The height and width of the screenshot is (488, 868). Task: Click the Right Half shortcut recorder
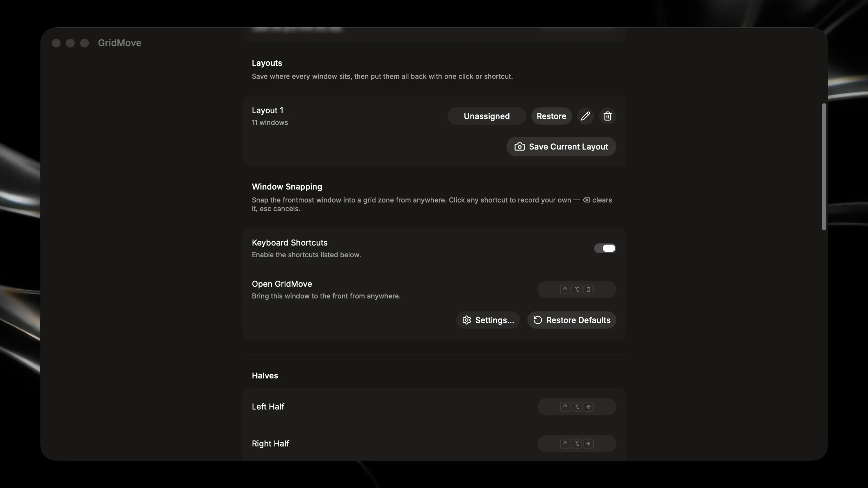coord(576,444)
